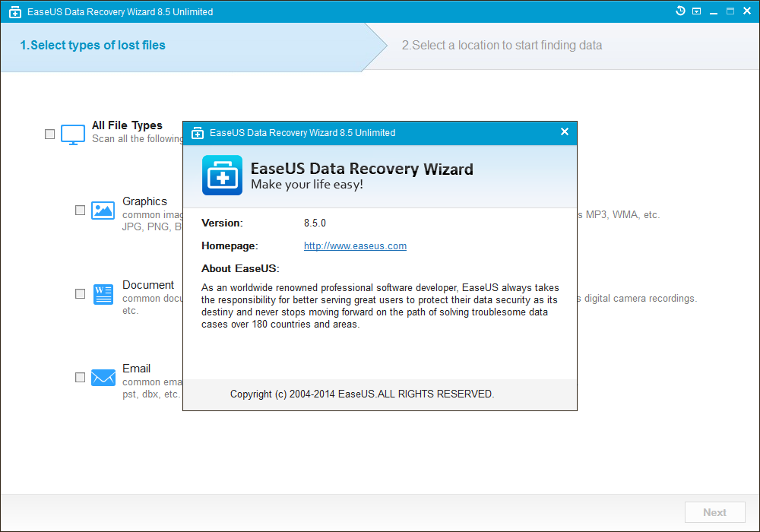Viewport: 760px width, 532px height.
Task: Open the recovery session history icon in title bar
Action: tap(680, 11)
